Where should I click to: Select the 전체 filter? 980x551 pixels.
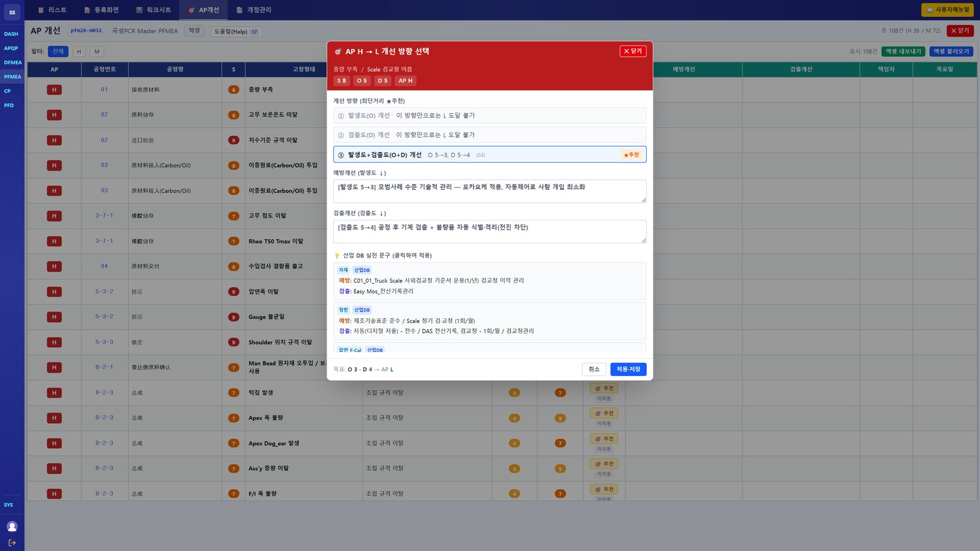(58, 51)
